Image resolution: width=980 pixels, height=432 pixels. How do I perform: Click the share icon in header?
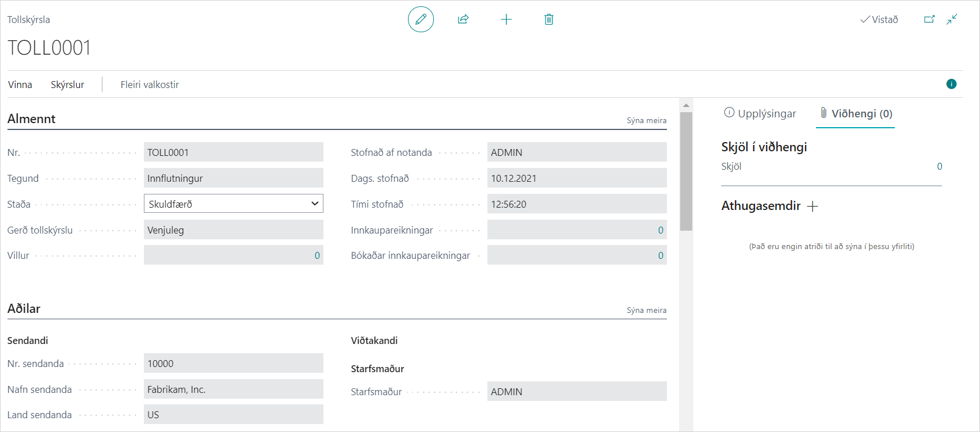[x=463, y=20]
